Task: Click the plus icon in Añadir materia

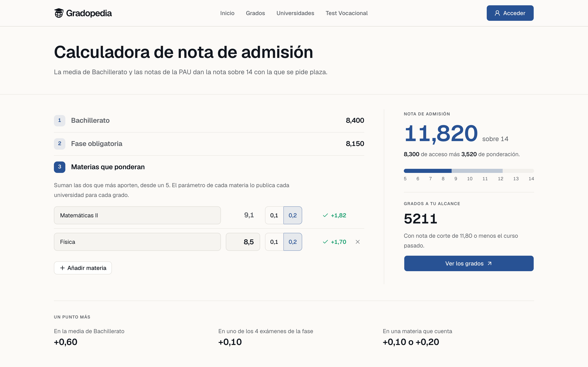Action: (x=62, y=268)
